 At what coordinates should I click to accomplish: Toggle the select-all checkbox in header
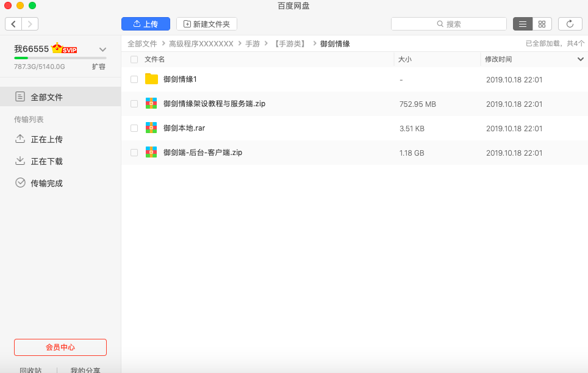[134, 59]
